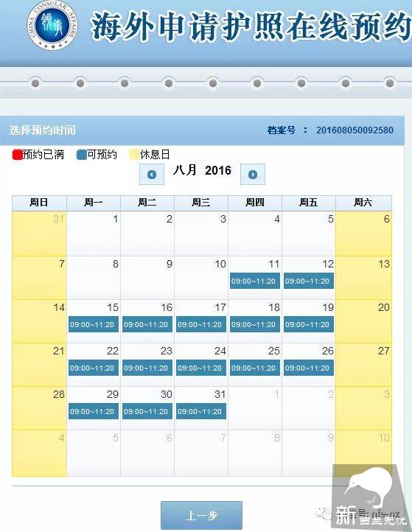The height and width of the screenshot is (532, 412).
Task: Click the 周六 column header
Action: (363, 203)
